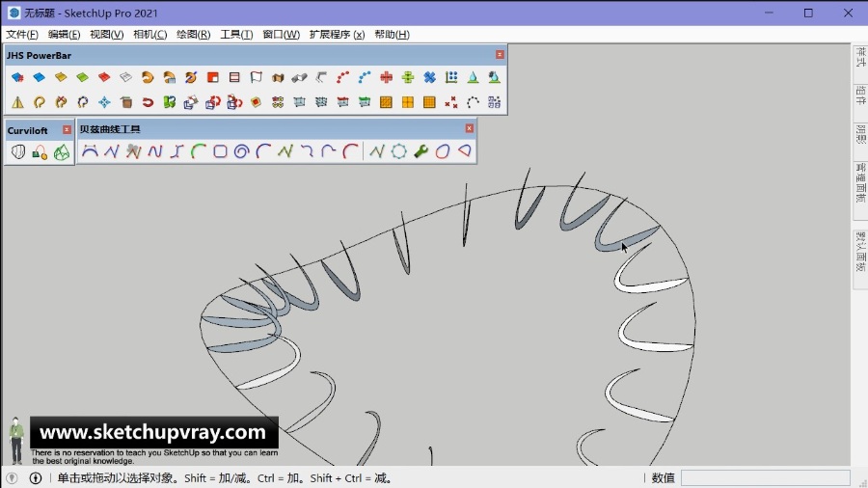This screenshot has width=868, height=488.
Task: Open the 帮助(H) menu
Action: 392,35
